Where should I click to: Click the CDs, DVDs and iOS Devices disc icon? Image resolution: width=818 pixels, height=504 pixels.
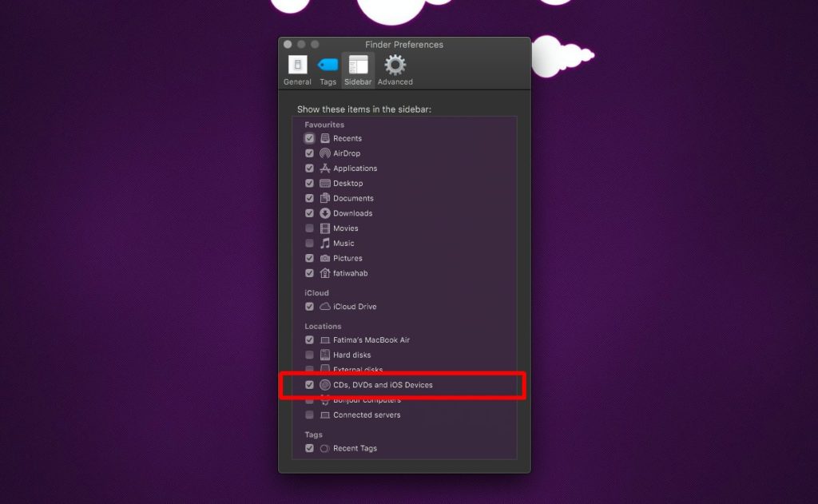[x=325, y=384]
